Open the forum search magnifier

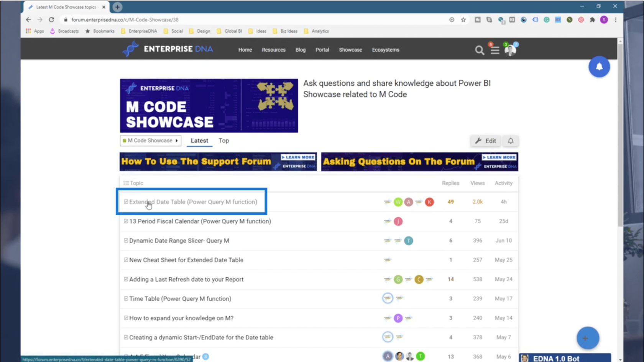(479, 50)
